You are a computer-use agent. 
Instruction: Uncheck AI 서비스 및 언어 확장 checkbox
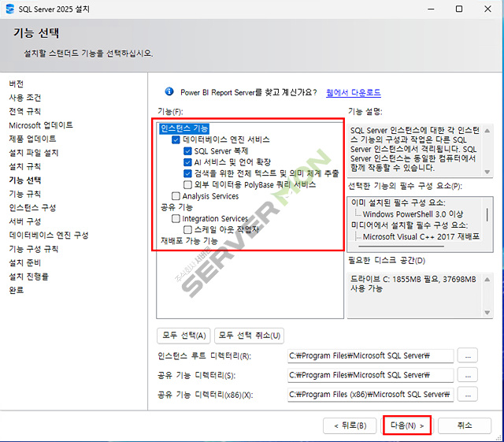[x=187, y=162]
